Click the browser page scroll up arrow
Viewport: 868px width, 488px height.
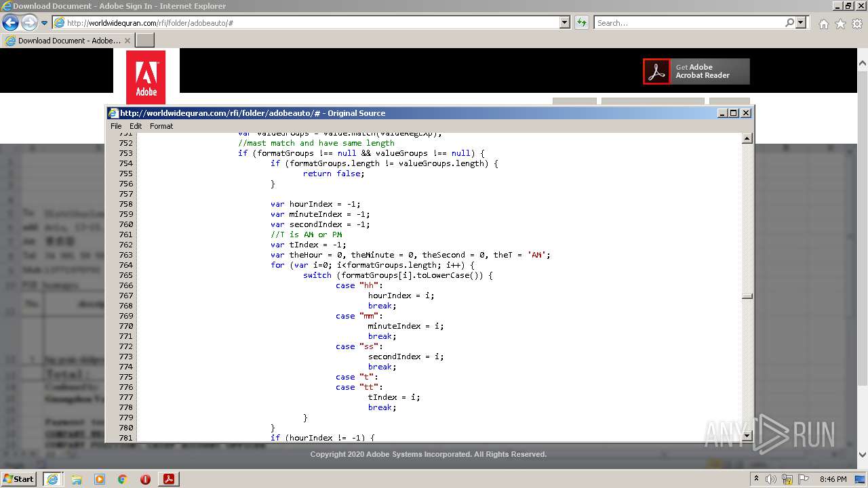(x=863, y=64)
